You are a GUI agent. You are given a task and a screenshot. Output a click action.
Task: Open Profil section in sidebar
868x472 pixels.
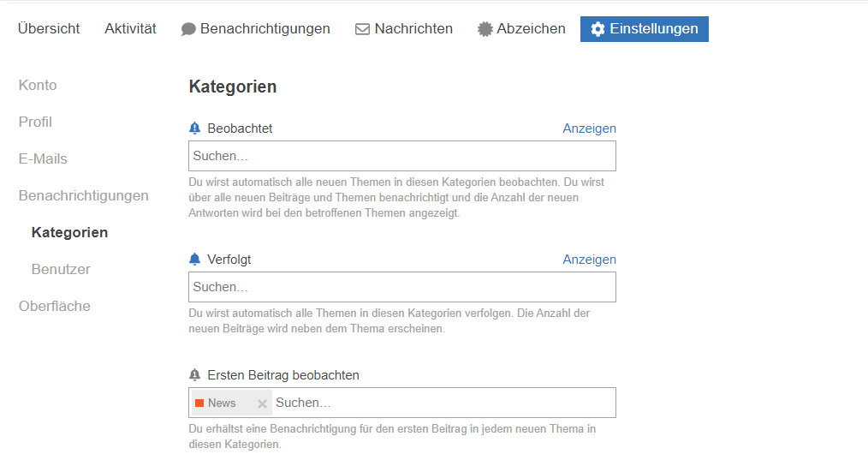pos(35,122)
